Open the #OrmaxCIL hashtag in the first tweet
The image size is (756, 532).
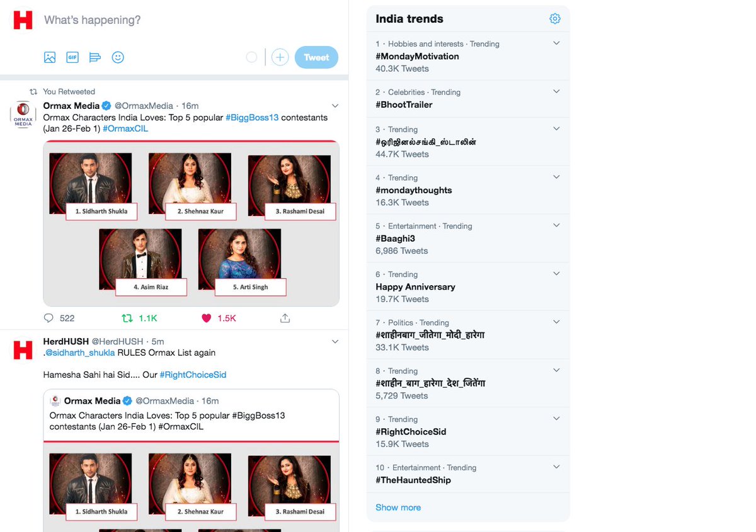tap(125, 129)
